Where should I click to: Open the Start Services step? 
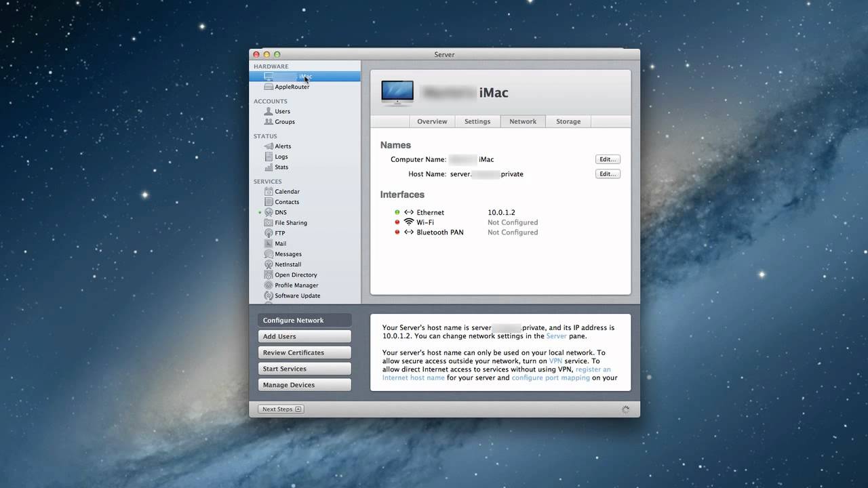[304, 369]
